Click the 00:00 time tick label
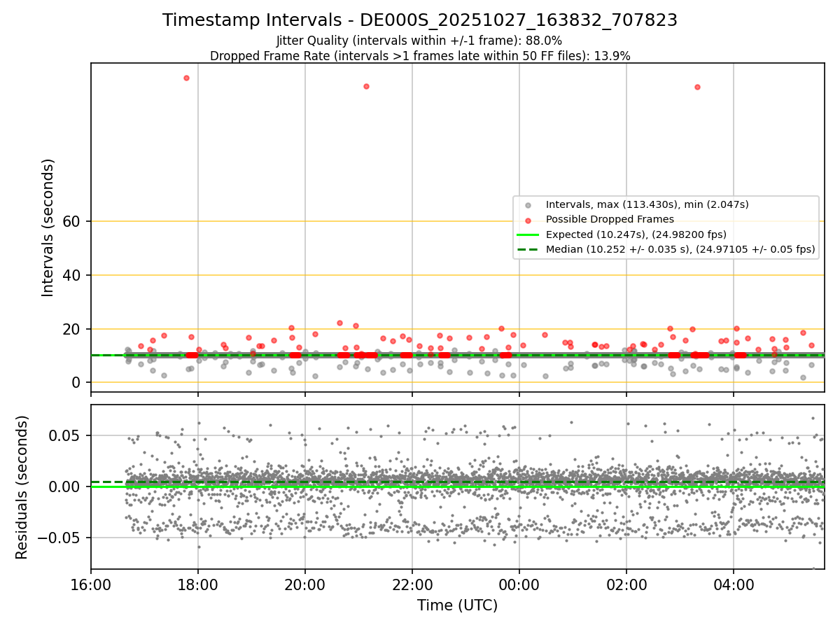This screenshot has height=630, width=840. (519, 584)
